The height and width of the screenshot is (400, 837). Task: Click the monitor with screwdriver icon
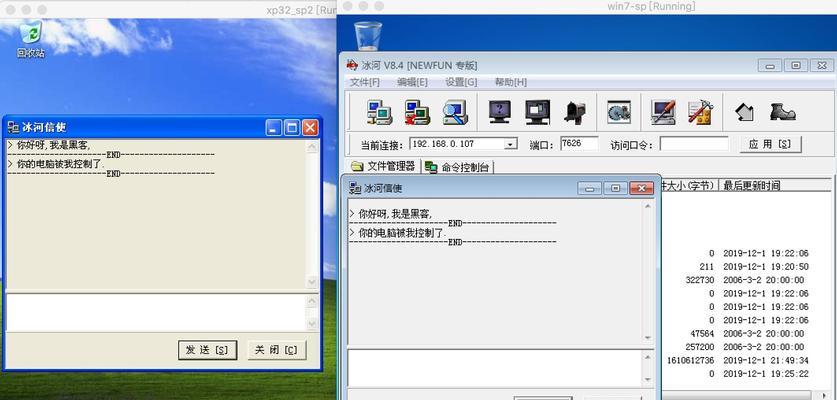click(663, 112)
